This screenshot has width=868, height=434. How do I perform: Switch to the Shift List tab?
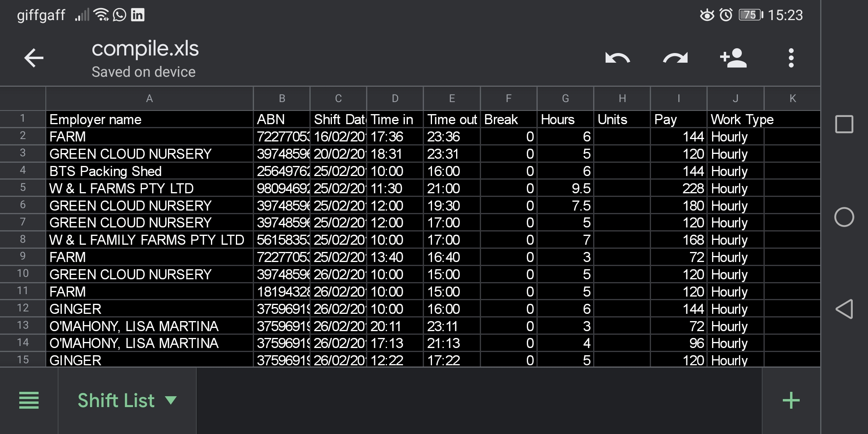pos(116,400)
